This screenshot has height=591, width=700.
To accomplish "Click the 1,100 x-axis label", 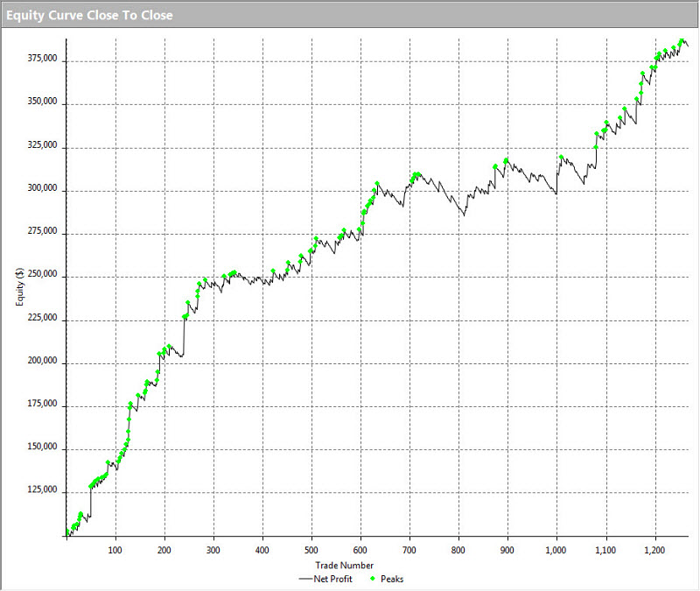I will coord(605,550).
